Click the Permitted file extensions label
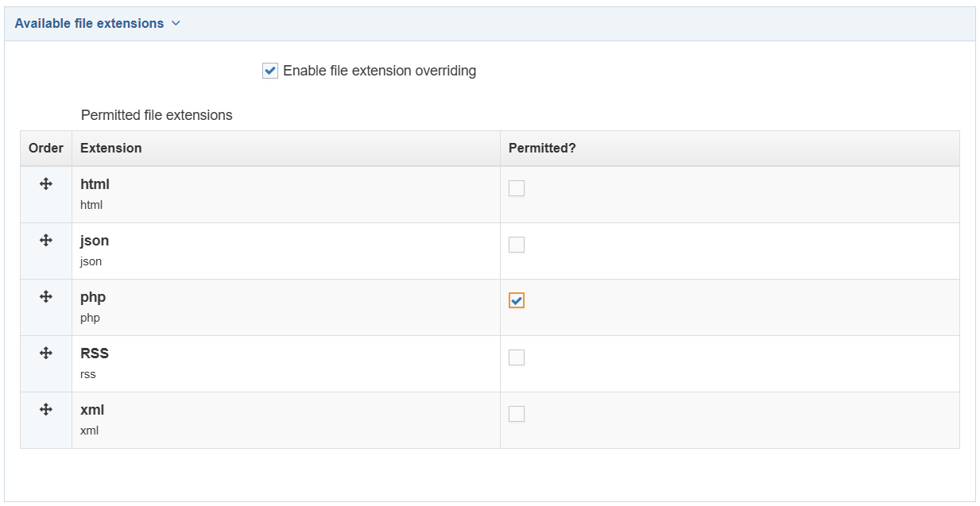 pyautogui.click(x=156, y=115)
